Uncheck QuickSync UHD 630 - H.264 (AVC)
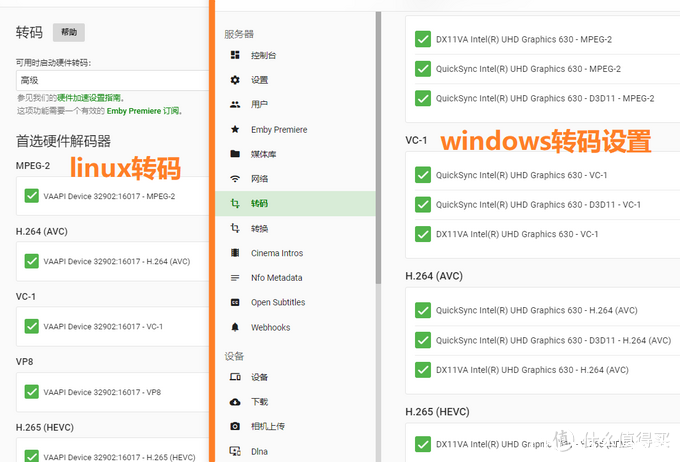680x462 pixels. [423, 310]
